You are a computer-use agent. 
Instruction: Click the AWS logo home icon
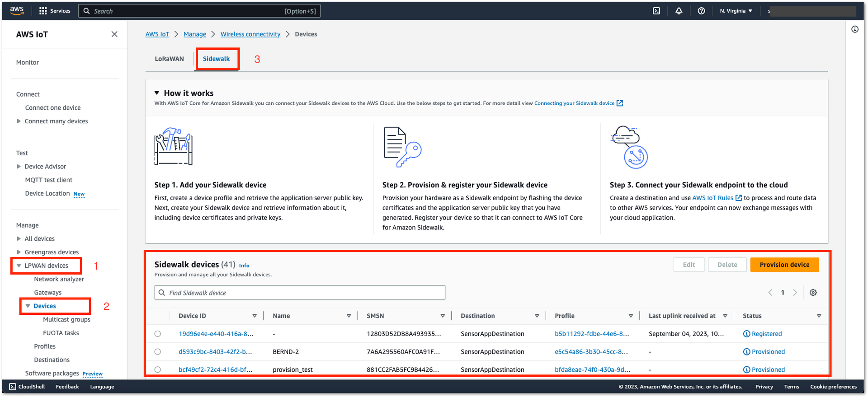(17, 11)
